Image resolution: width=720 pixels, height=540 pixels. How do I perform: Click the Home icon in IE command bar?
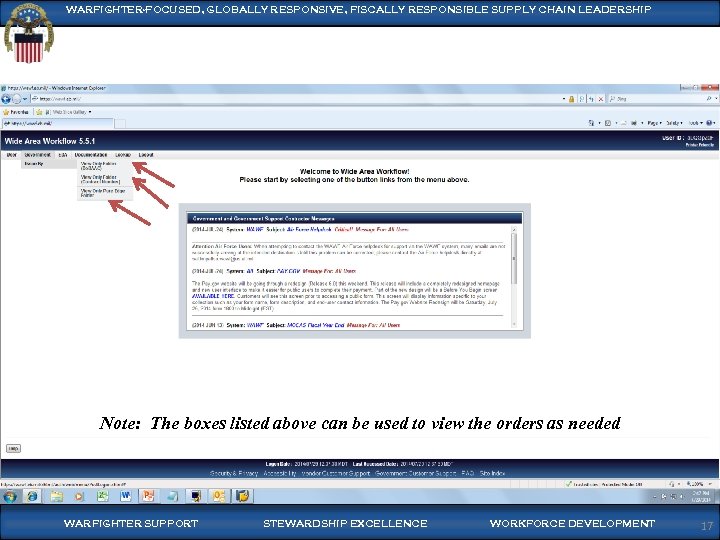click(592, 123)
